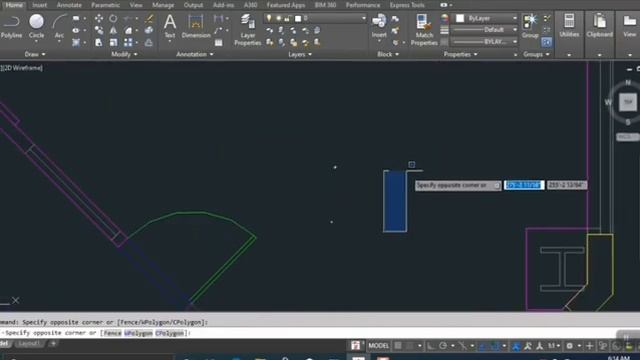Screen dimensions: 640x360
Task: Select the Fillet tool icon
Action: pyautogui.click(x=128, y=30)
